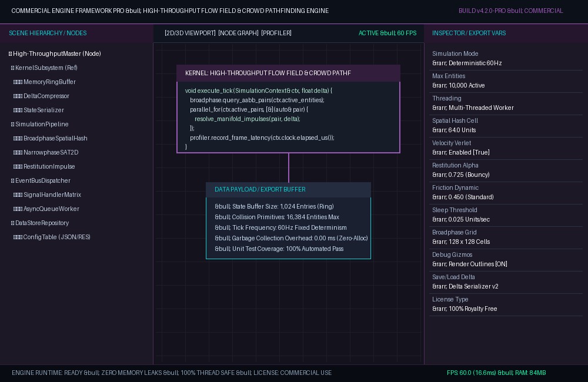
Task: Click the broadphase.query_aabb_pairs code line
Action: (x=258, y=100)
